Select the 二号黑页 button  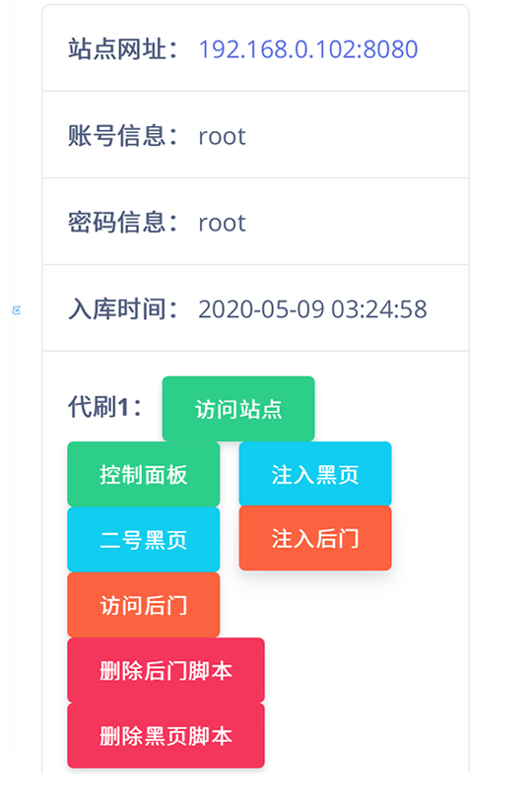pyautogui.click(x=144, y=539)
